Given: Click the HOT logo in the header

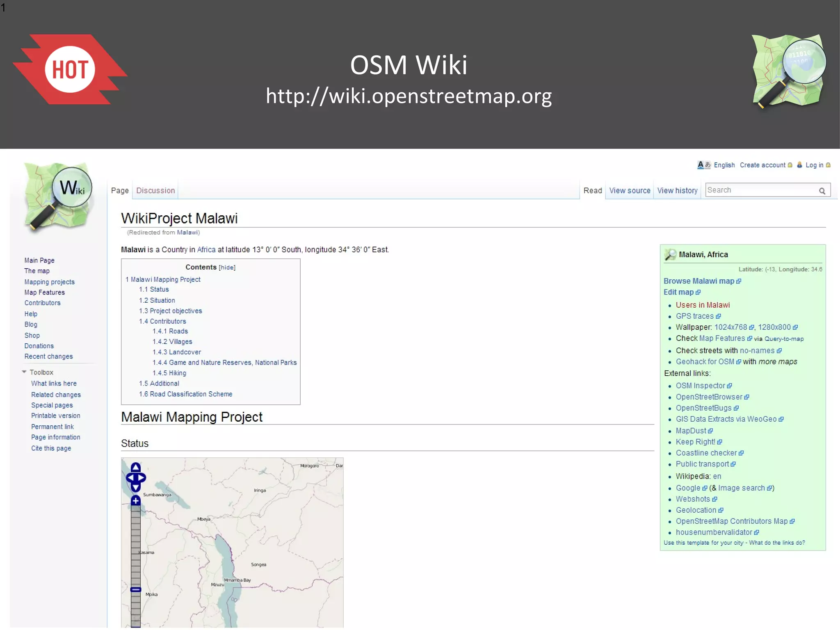Looking at the screenshot, I should click(x=70, y=69).
